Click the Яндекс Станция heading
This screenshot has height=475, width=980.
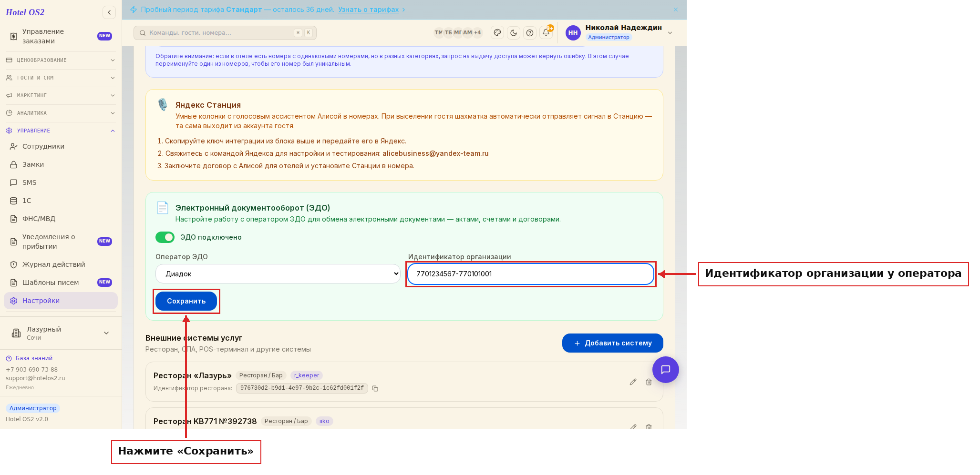(208, 105)
